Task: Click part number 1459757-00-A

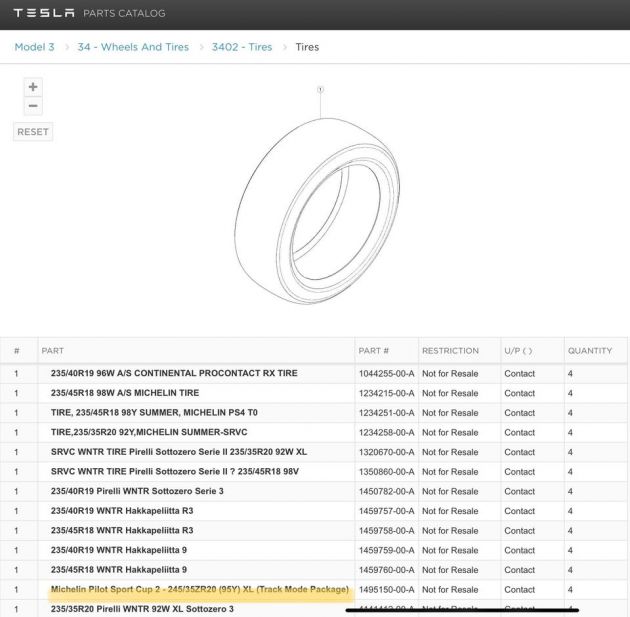Action: [387, 511]
